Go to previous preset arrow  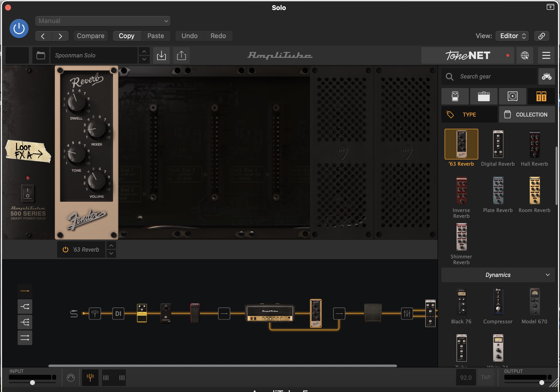43,36
